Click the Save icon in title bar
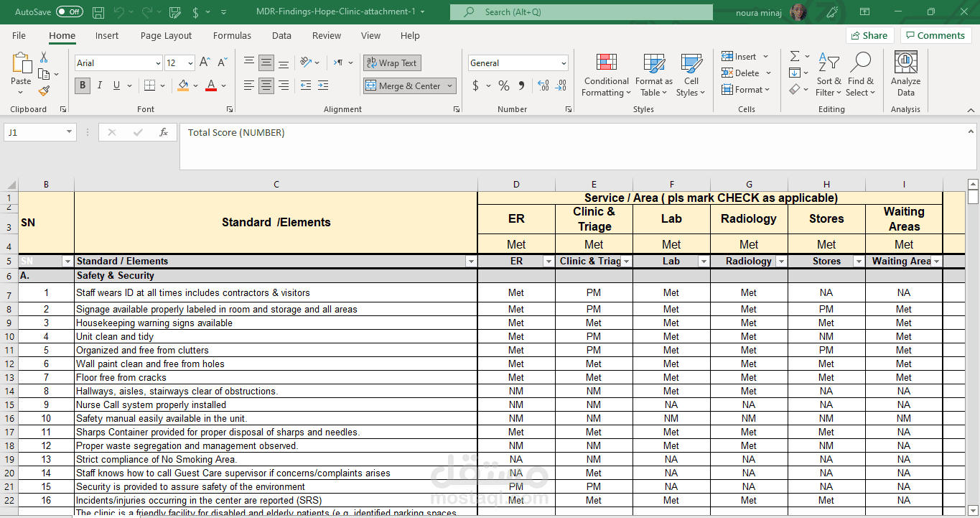The width and height of the screenshot is (980, 518). click(98, 12)
